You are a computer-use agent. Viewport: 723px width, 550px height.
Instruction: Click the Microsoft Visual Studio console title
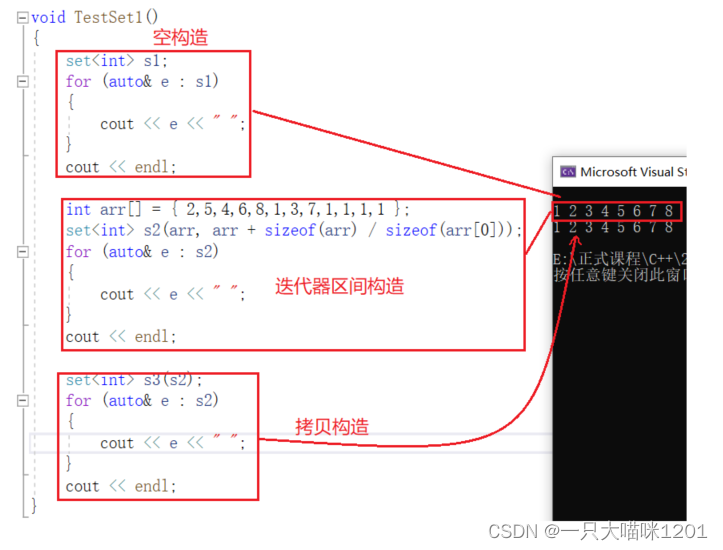[x=633, y=172]
